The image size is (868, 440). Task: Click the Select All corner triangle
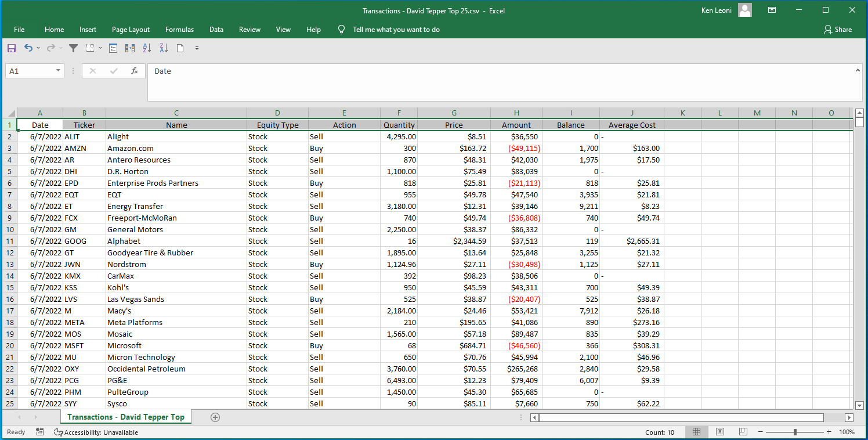(11, 113)
